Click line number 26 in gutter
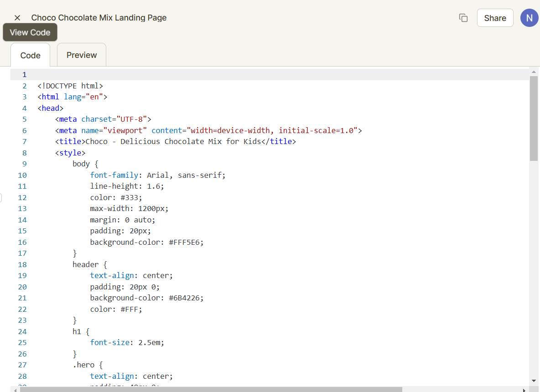 tap(22, 354)
